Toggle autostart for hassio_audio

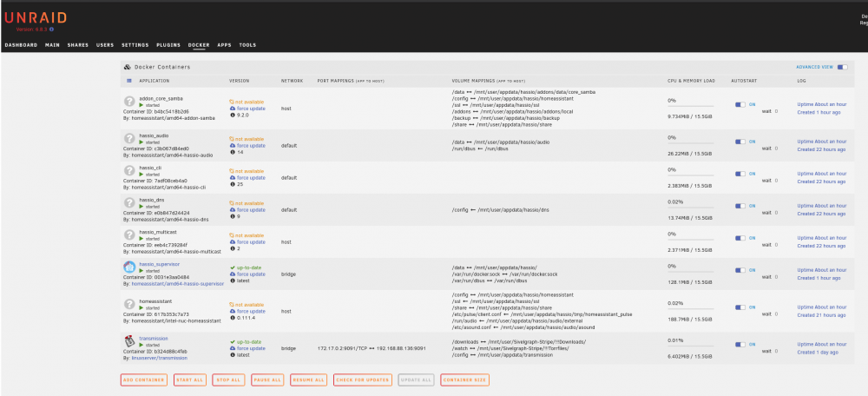[740, 142]
